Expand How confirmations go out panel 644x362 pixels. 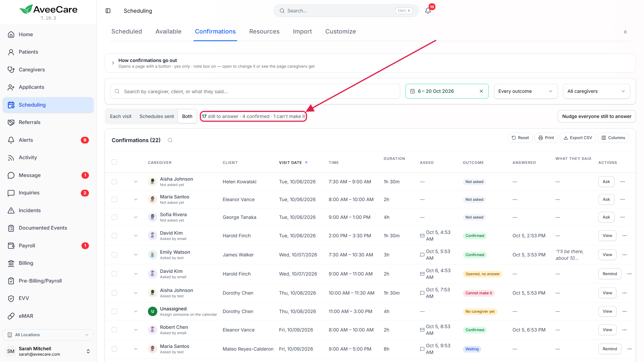click(x=370, y=63)
